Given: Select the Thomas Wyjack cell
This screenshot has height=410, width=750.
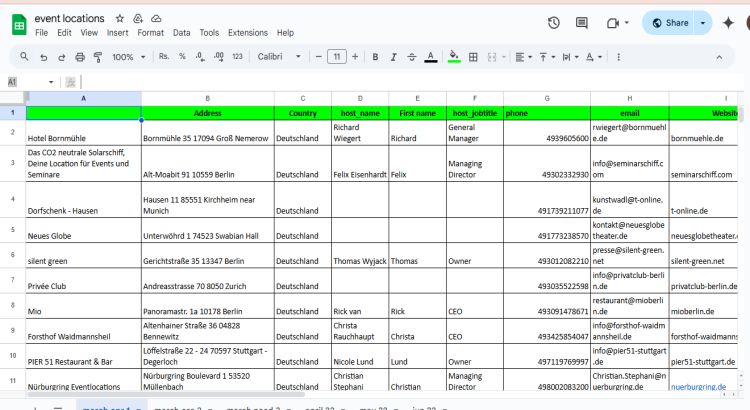Looking at the screenshot, I should click(x=360, y=255).
